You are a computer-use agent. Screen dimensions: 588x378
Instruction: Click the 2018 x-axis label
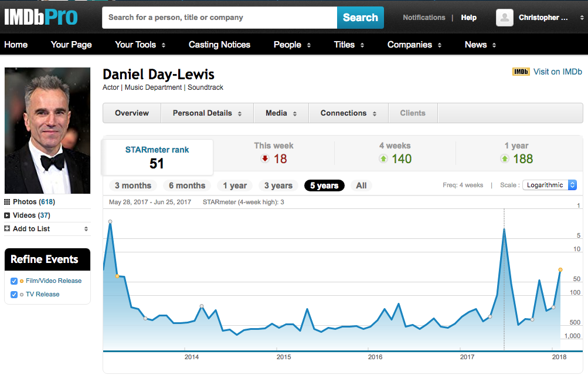pyautogui.click(x=559, y=357)
